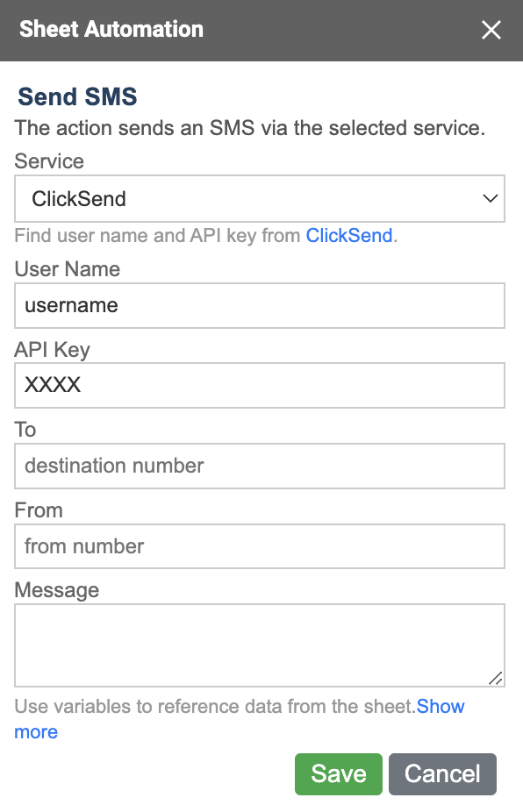
Task: Close the Sheet Automation dialog
Action: (x=491, y=30)
